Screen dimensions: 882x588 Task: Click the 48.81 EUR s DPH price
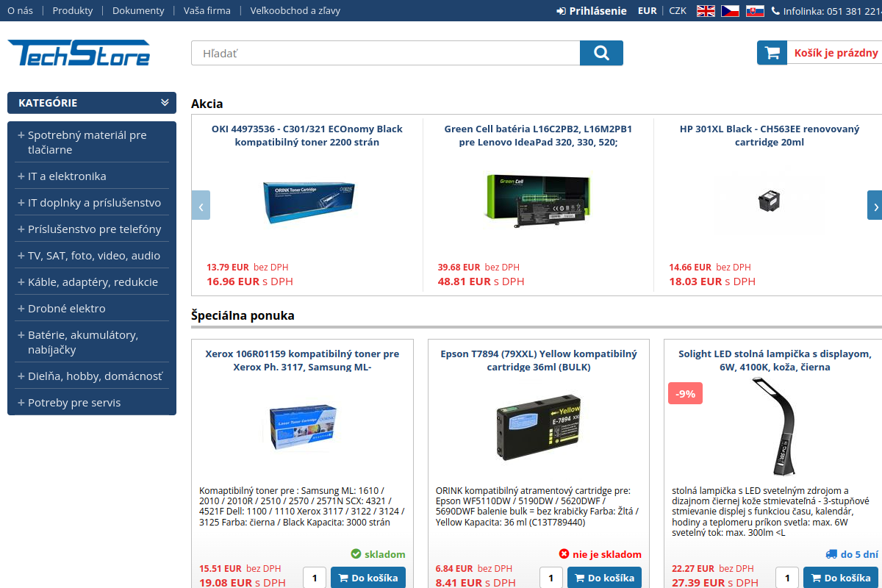coord(481,281)
